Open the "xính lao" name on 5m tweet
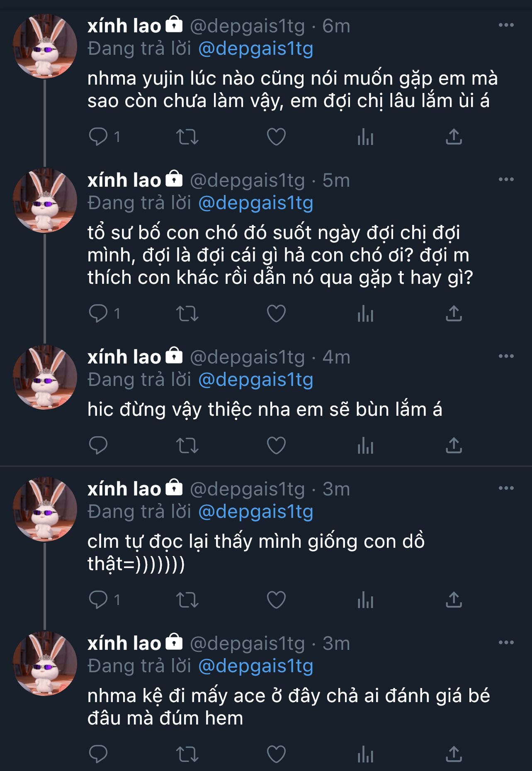 coord(124,180)
